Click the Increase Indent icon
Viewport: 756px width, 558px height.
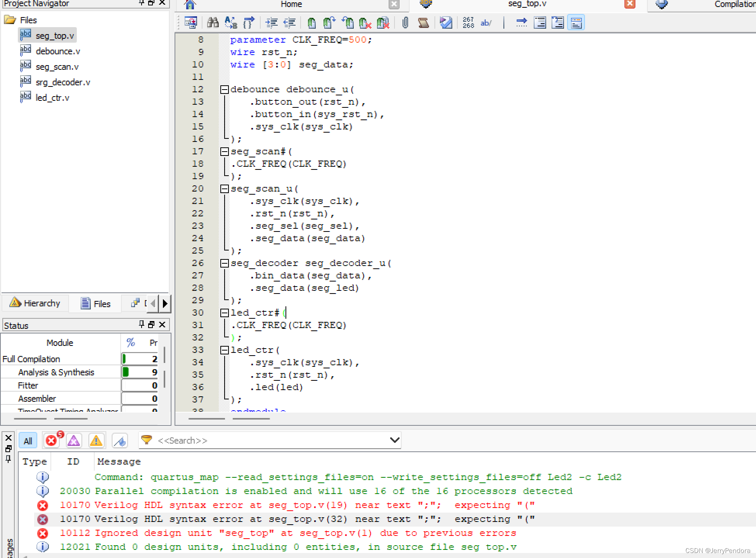coord(272,23)
